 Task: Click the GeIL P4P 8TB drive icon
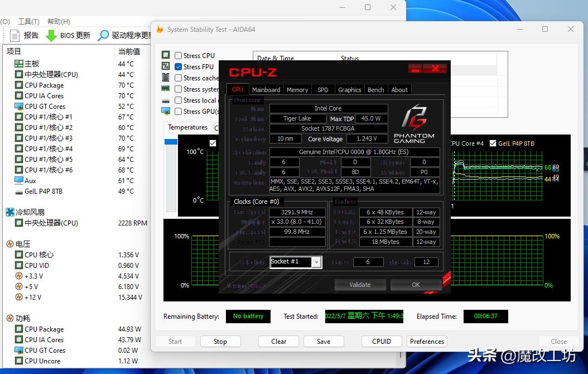(19, 191)
